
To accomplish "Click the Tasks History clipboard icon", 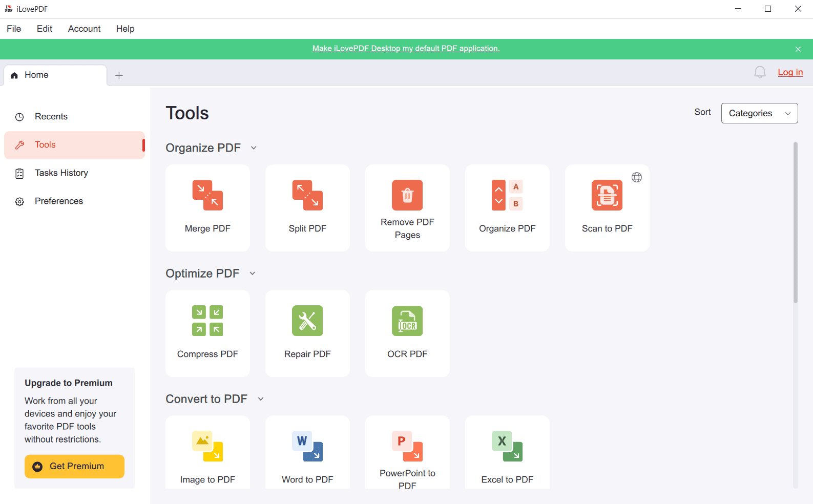I will coord(19,174).
